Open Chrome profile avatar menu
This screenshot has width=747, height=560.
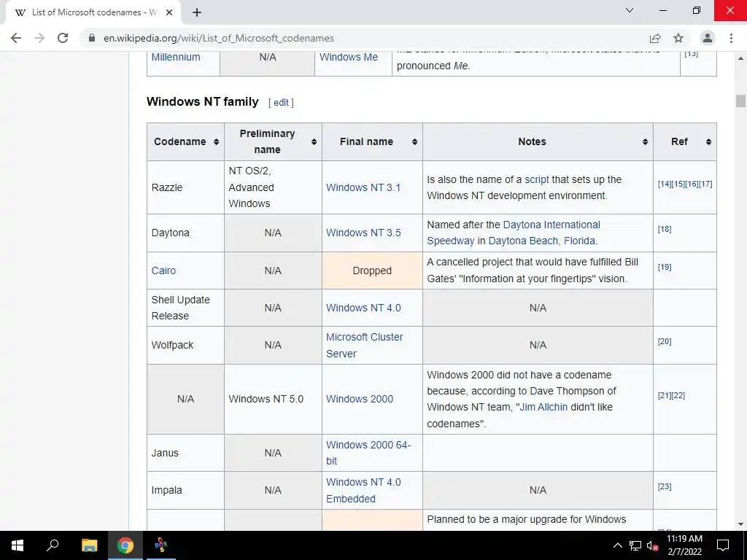[x=708, y=38]
